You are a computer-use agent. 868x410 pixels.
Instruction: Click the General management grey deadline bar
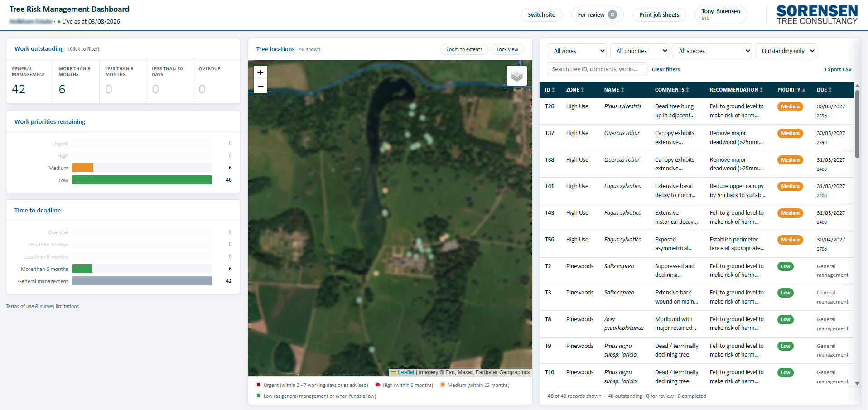coord(142,281)
